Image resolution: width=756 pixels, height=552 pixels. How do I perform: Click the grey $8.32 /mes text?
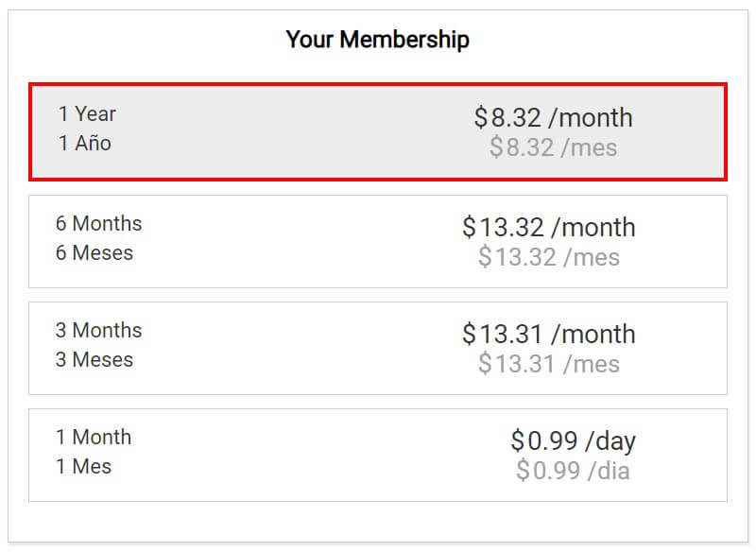(553, 147)
